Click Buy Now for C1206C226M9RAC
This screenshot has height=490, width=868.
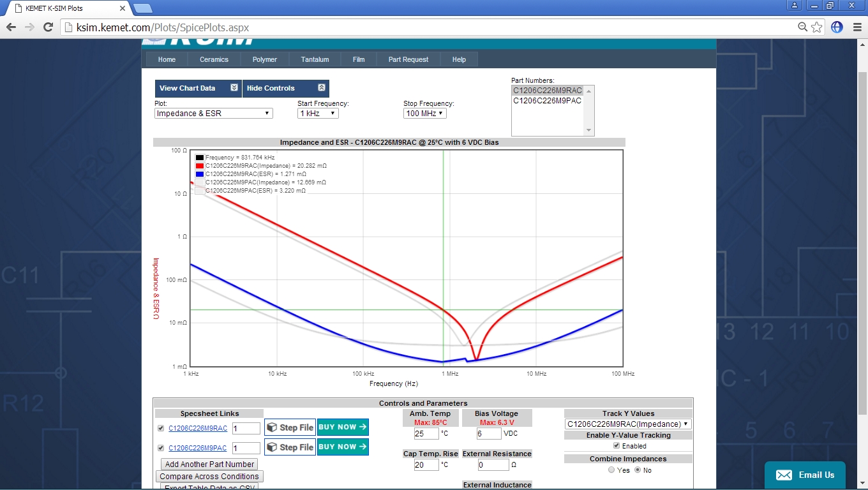point(343,427)
